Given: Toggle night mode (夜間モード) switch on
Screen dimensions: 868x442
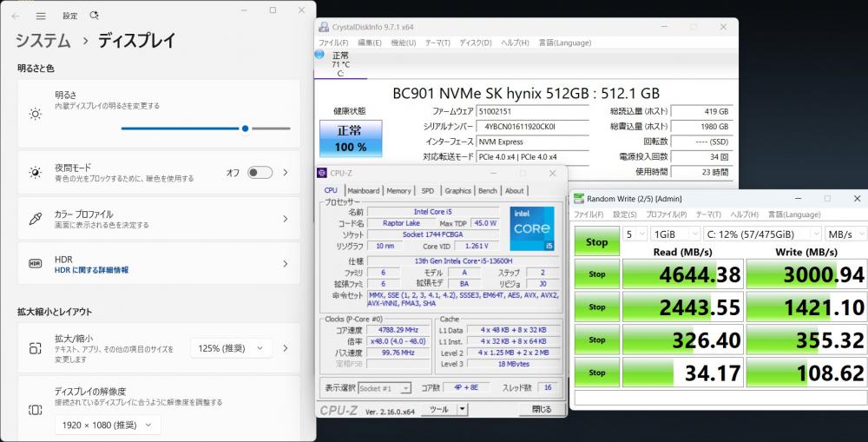Looking at the screenshot, I should (260, 173).
